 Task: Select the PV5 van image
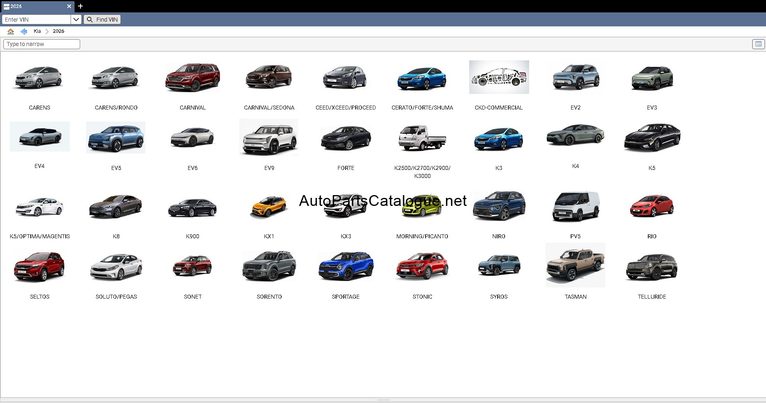click(575, 206)
